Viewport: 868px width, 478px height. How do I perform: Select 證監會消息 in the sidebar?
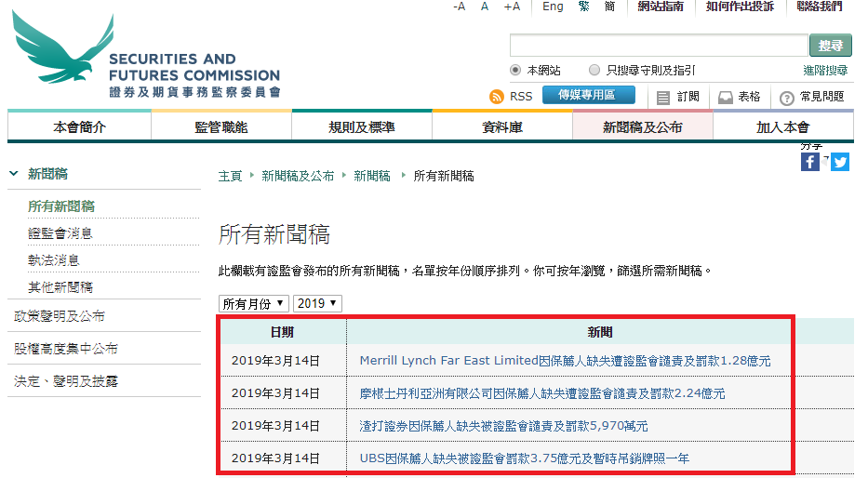(60, 233)
